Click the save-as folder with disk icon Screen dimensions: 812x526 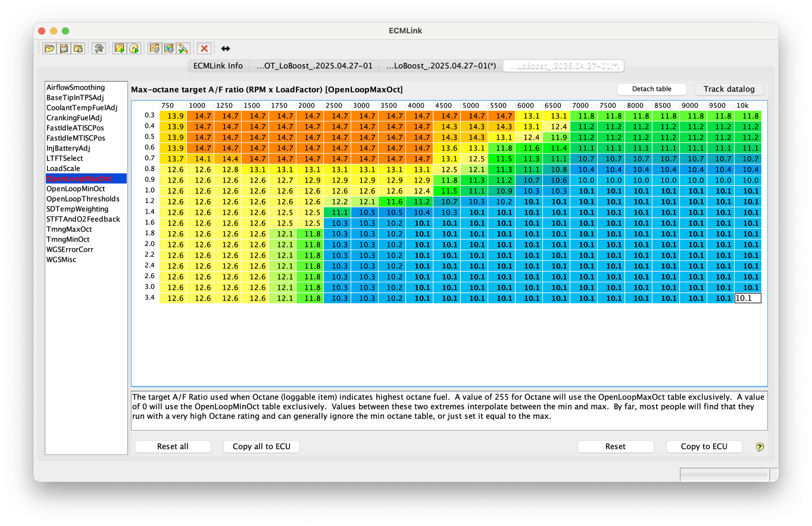(x=78, y=49)
